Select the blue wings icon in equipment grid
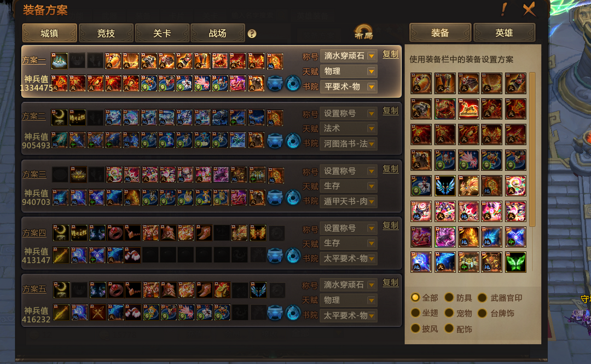Screen dimensions: 591x364 tap(445, 186)
